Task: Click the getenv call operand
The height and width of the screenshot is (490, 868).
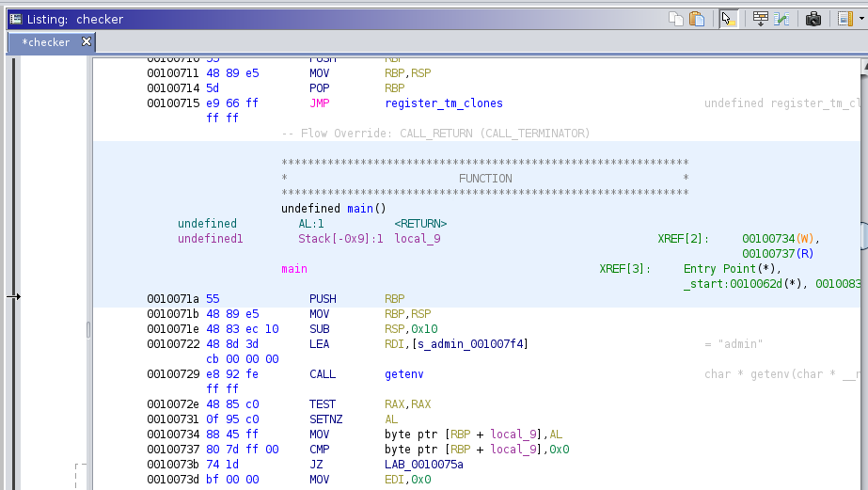Action: (404, 373)
